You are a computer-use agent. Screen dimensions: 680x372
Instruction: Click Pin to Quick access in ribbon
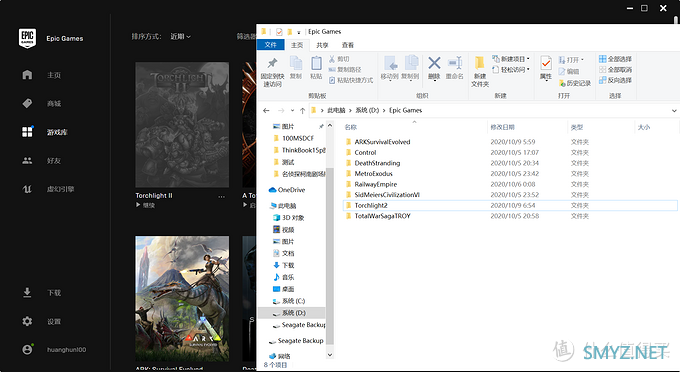[272, 72]
